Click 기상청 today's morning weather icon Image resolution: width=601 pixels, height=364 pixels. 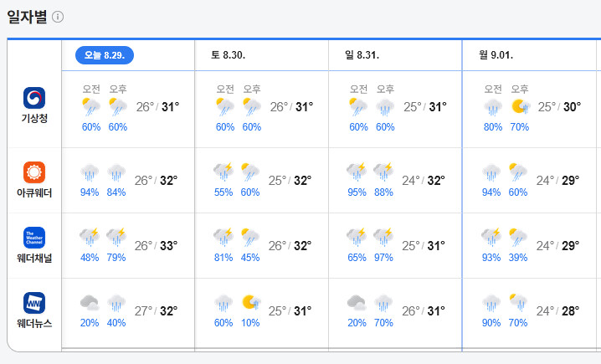tap(91, 106)
